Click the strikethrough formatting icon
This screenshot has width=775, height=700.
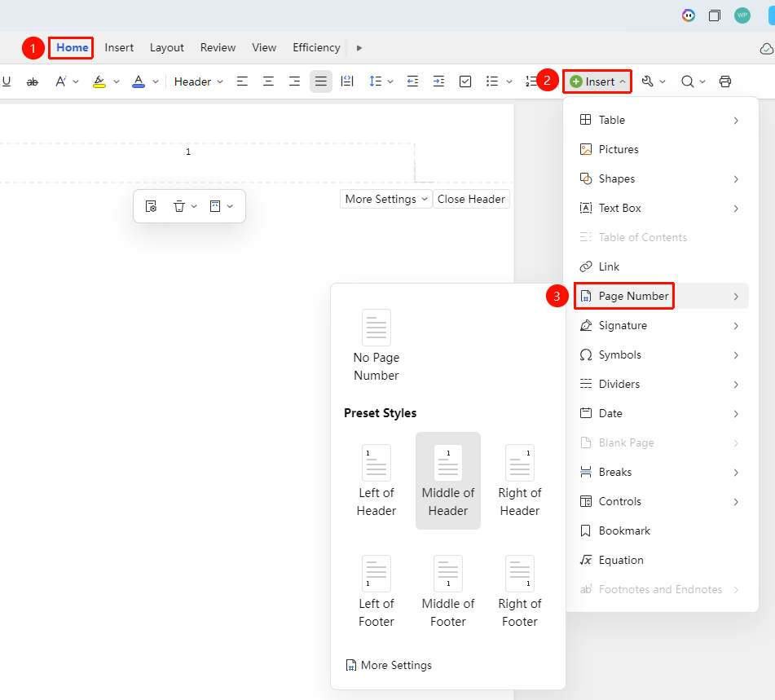click(32, 81)
